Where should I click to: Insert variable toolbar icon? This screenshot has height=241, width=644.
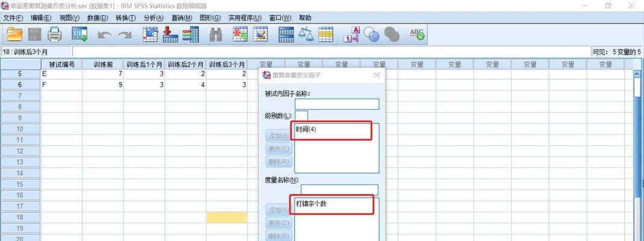click(260, 34)
